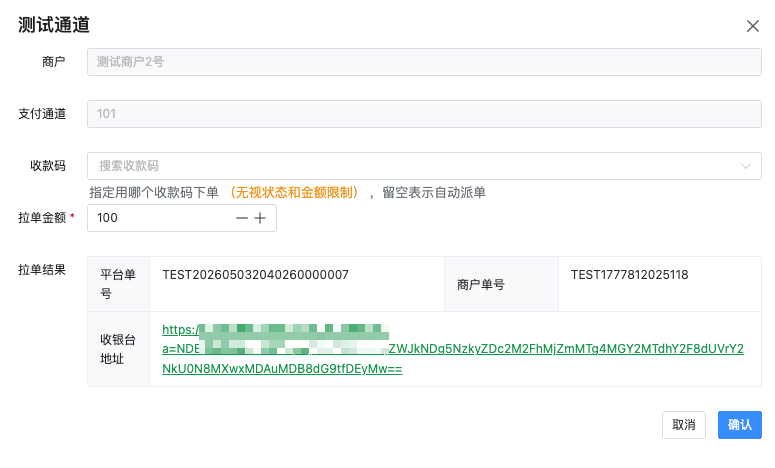Click the disabled 支付通道 field showing 101
775x468 pixels.
424,114
